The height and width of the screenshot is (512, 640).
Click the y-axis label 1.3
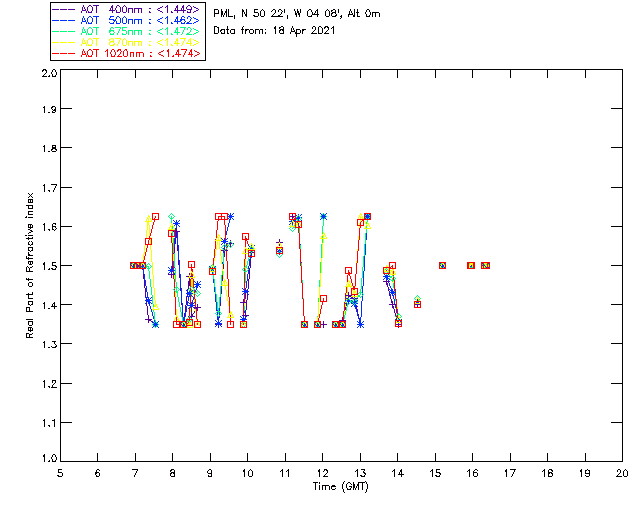point(49,344)
